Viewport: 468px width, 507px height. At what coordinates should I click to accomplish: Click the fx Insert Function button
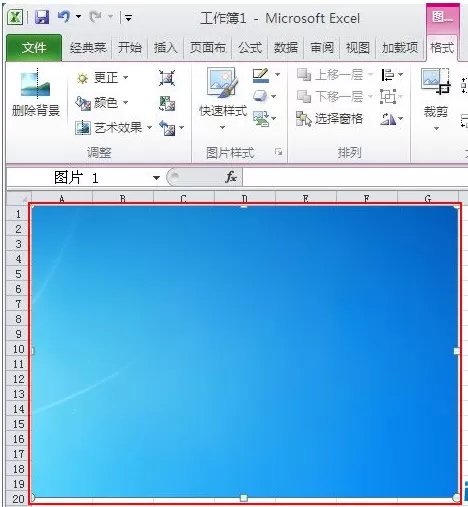231,177
